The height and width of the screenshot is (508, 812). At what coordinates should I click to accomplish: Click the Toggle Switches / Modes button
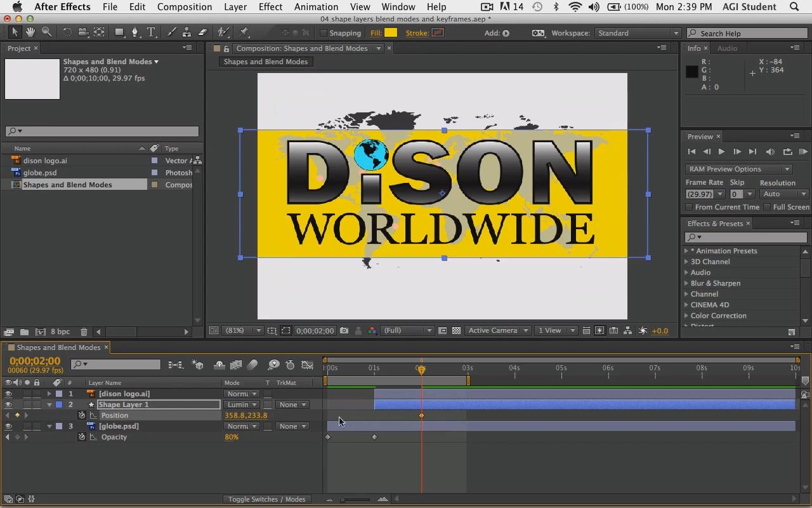pyautogui.click(x=267, y=499)
